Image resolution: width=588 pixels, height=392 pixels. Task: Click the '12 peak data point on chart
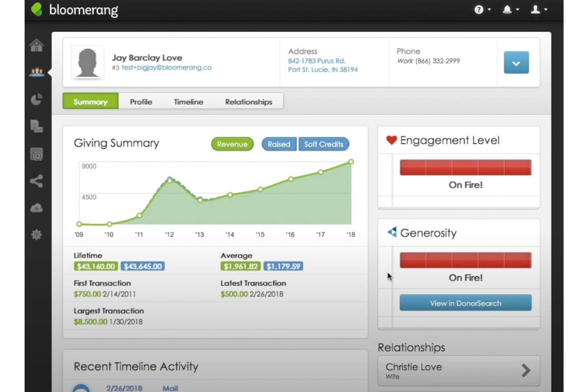click(x=170, y=180)
